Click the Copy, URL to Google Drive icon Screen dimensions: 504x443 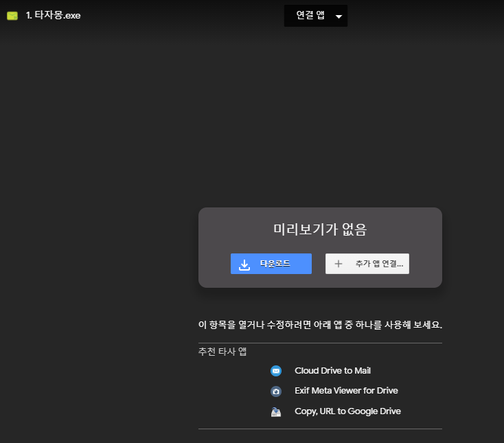276,412
